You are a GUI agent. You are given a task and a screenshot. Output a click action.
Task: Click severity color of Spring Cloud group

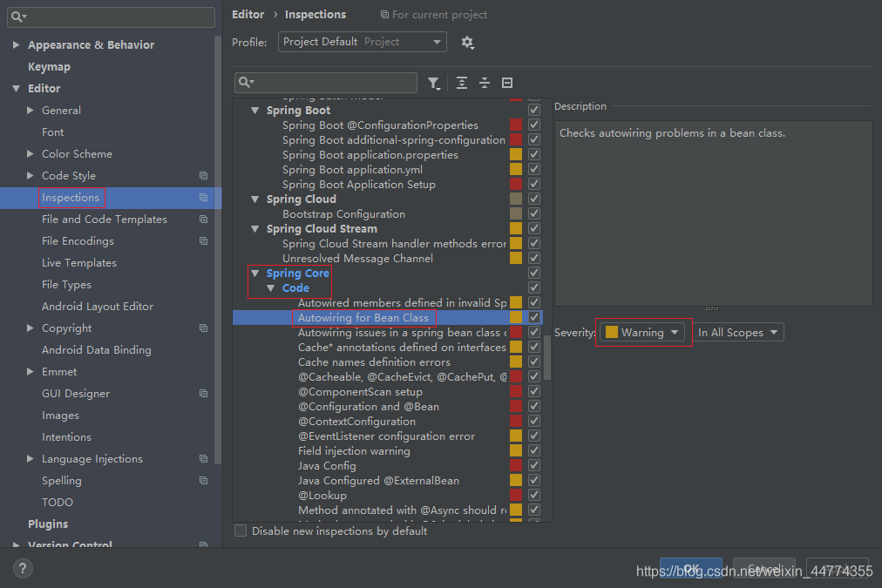tap(516, 199)
